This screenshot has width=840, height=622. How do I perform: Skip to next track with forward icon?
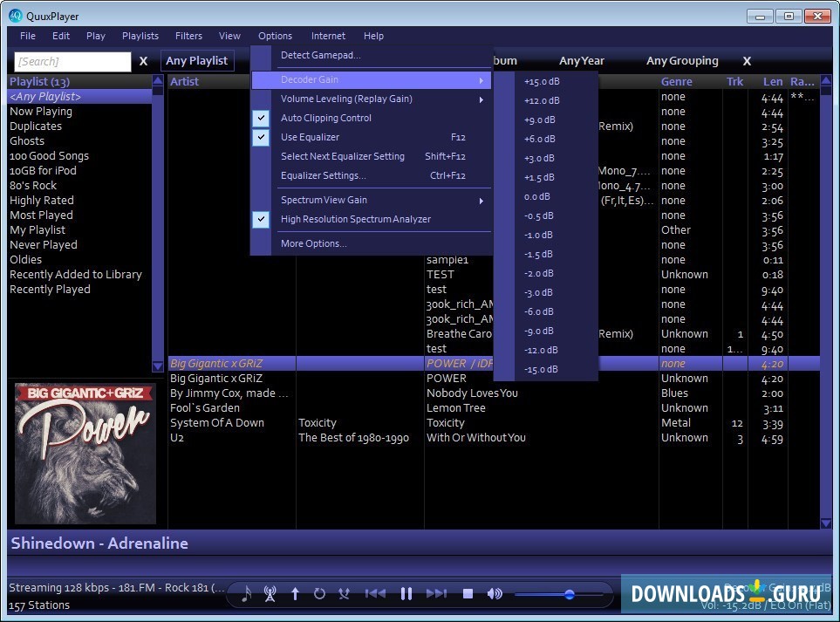(437, 593)
